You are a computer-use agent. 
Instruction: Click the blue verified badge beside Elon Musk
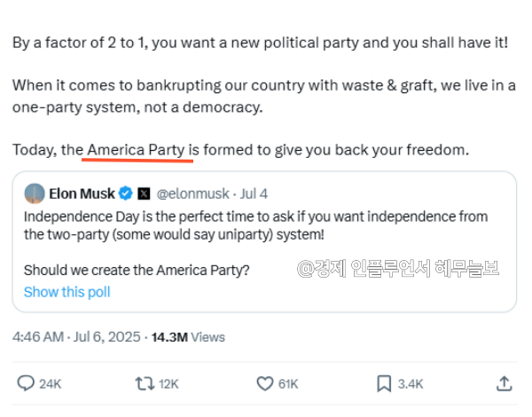(127, 193)
